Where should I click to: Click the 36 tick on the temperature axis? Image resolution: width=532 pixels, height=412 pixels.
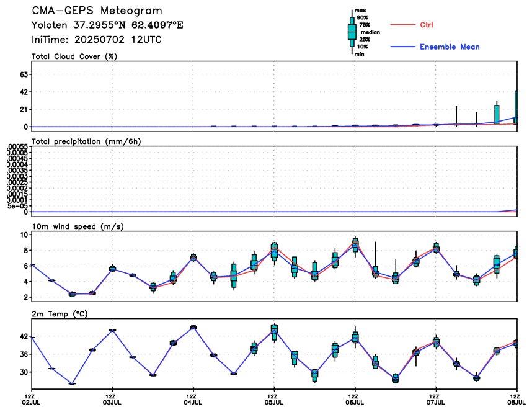tap(24, 354)
